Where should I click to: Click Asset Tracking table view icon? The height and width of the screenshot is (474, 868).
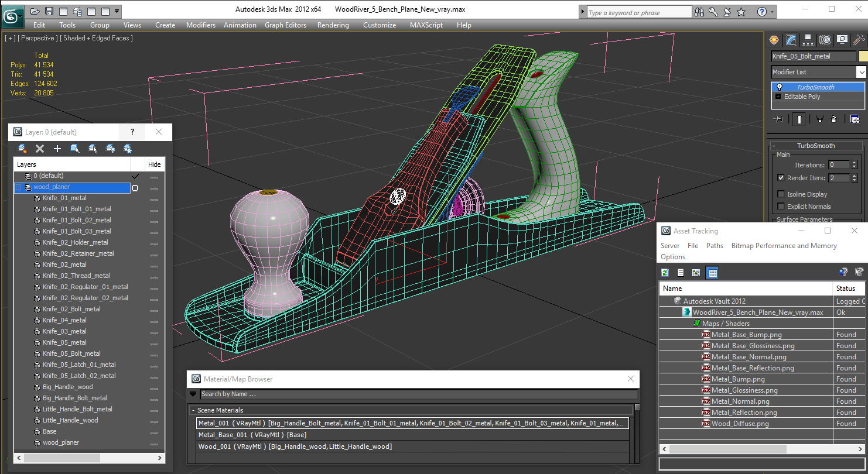[x=713, y=273]
